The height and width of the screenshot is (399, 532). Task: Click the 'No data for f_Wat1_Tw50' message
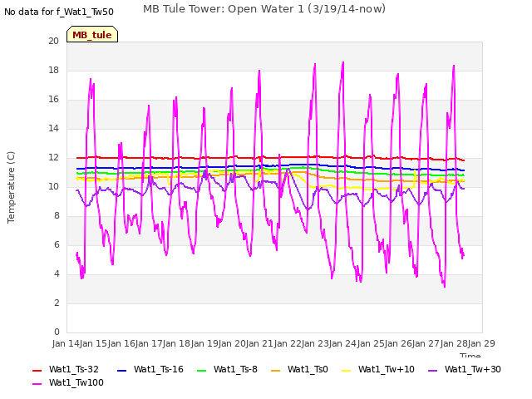coord(59,12)
